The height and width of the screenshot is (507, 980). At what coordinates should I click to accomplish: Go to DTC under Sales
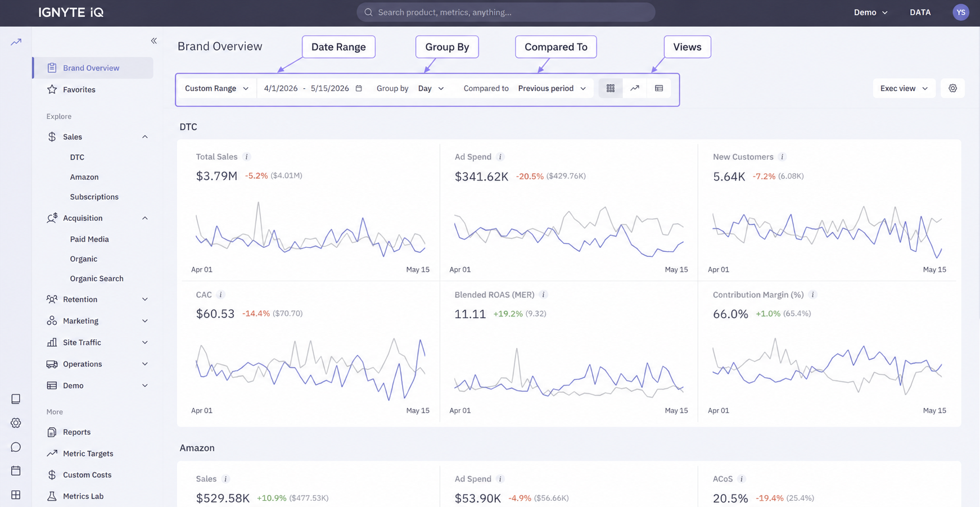[77, 157]
